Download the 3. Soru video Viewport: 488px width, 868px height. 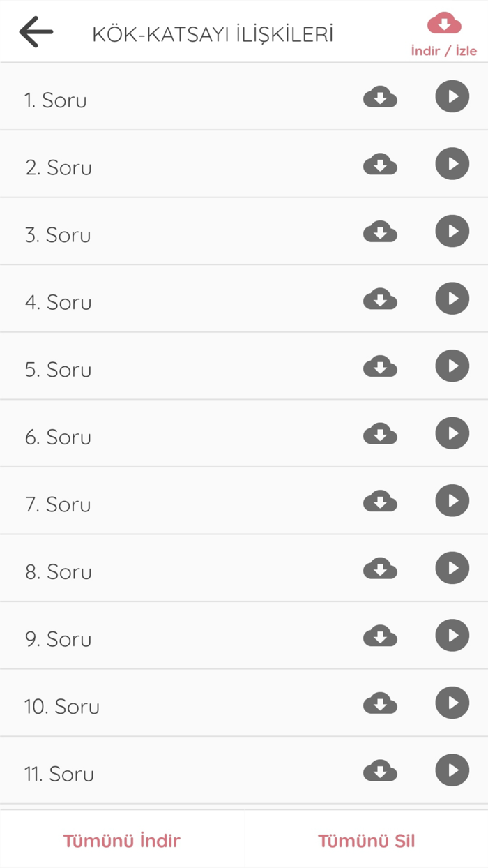380,231
